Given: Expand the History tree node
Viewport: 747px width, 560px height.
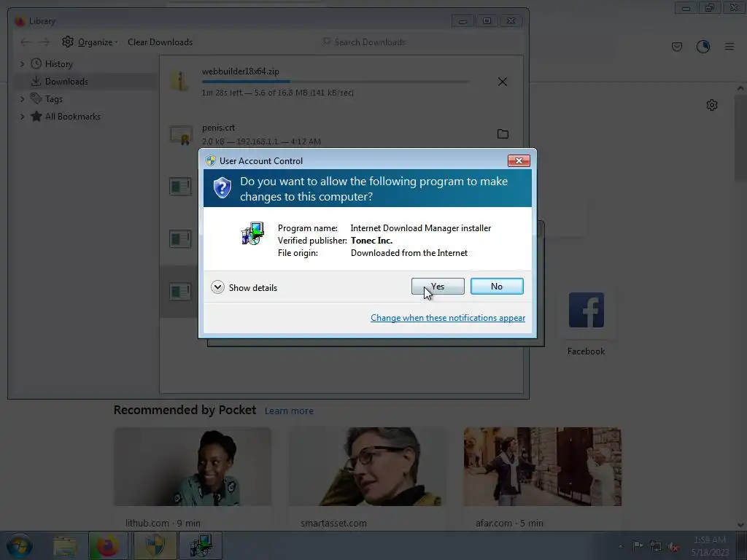Looking at the screenshot, I should (x=22, y=64).
